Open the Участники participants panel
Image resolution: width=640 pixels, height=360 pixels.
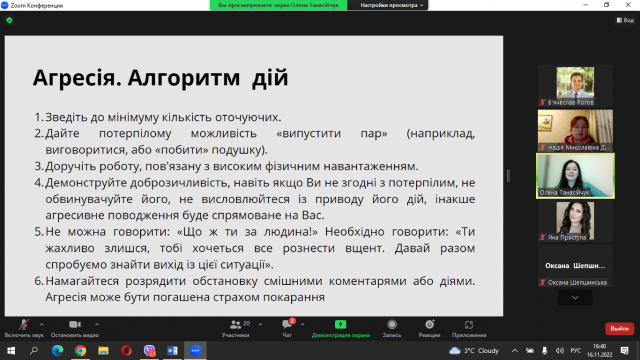[x=236, y=329]
